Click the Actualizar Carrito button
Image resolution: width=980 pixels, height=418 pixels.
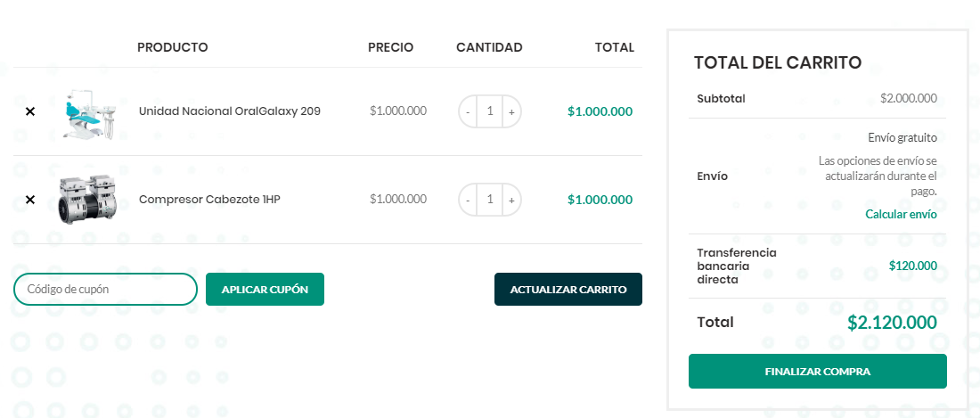coord(568,290)
